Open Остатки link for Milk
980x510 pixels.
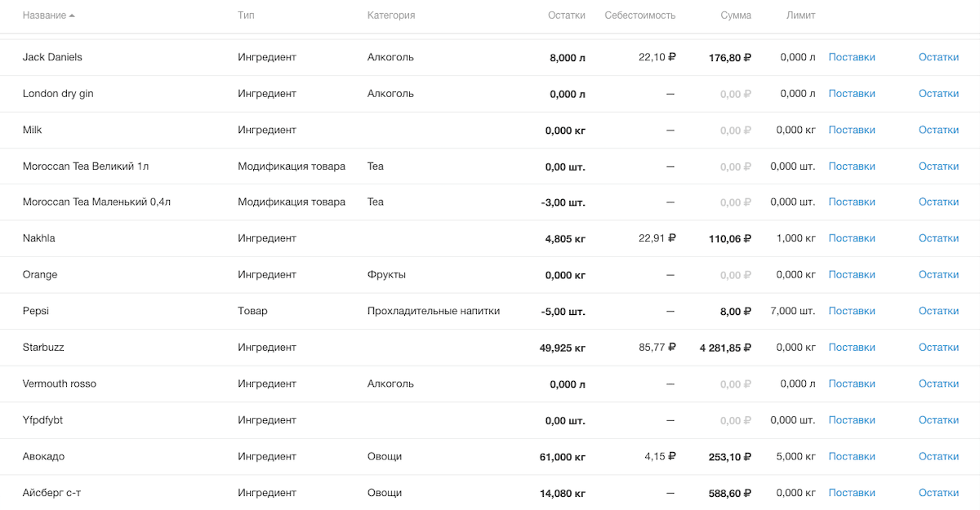click(x=938, y=130)
